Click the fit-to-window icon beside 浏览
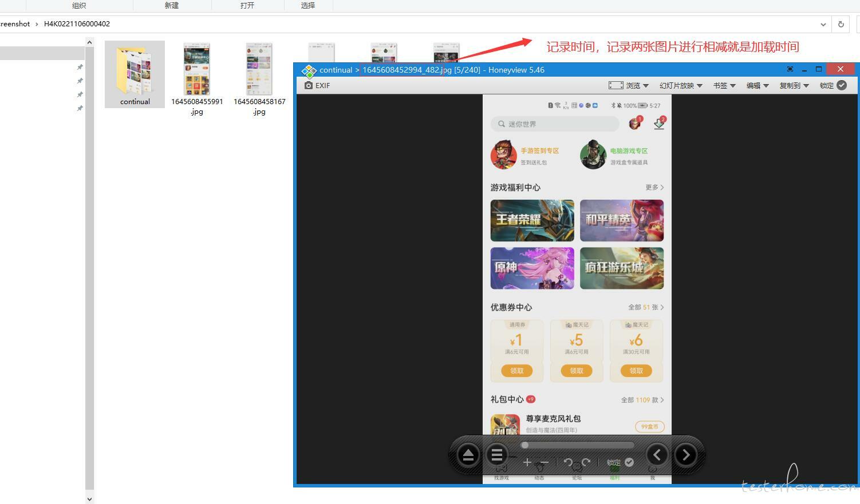This screenshot has width=860, height=504. (x=616, y=85)
